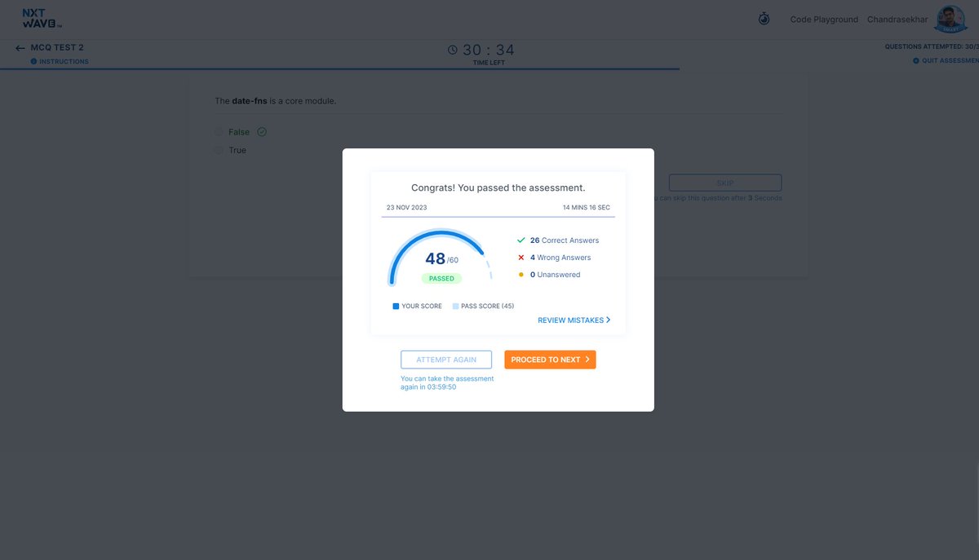Click the green correct checkmark beside False
The height and width of the screenshot is (560, 979).
[262, 131]
